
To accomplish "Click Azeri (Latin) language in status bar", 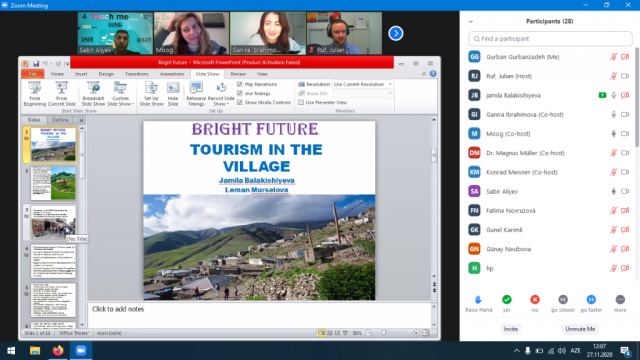I will click(109, 333).
